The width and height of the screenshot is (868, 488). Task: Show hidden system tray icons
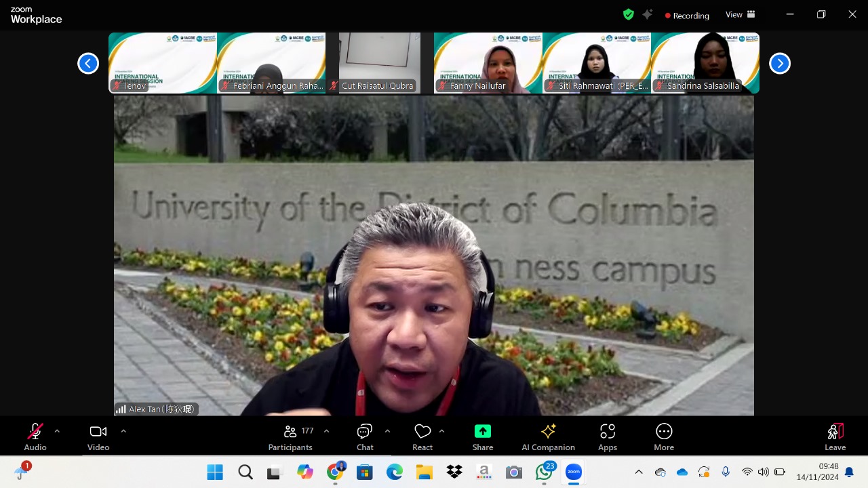tap(639, 472)
